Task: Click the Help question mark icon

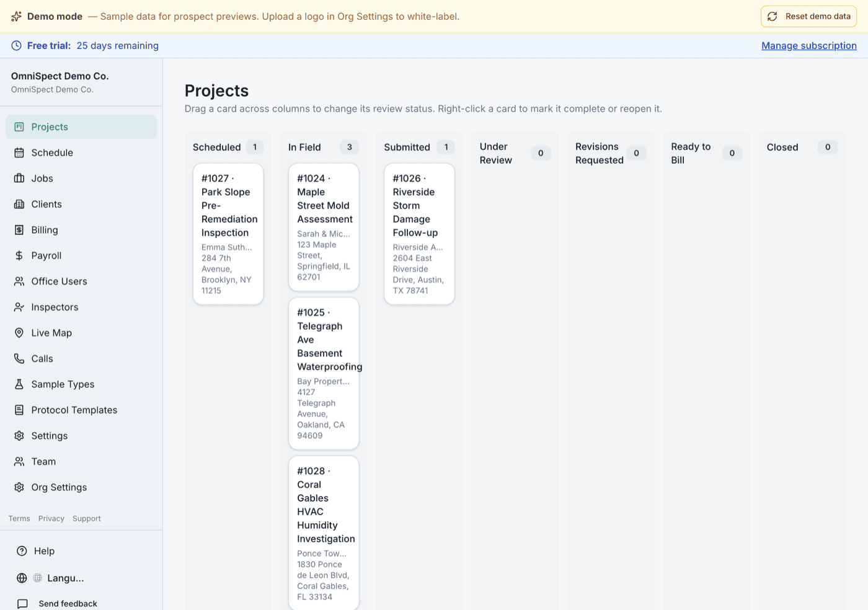Action: pos(22,551)
